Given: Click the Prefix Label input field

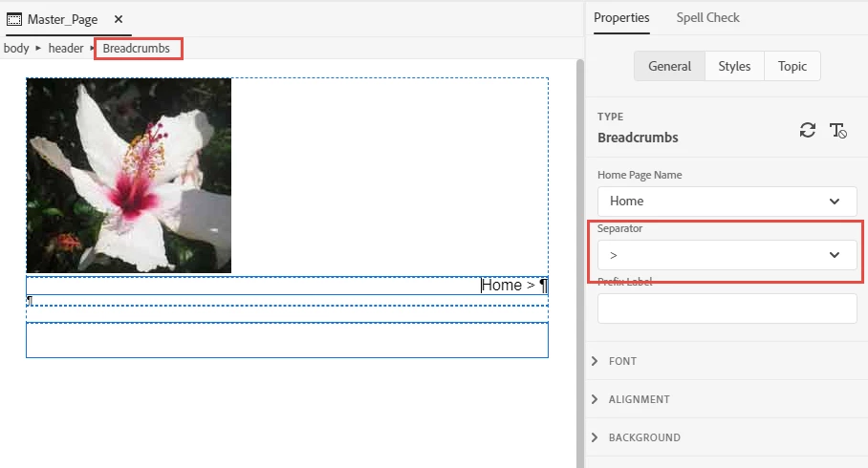Looking at the screenshot, I should coord(727,308).
